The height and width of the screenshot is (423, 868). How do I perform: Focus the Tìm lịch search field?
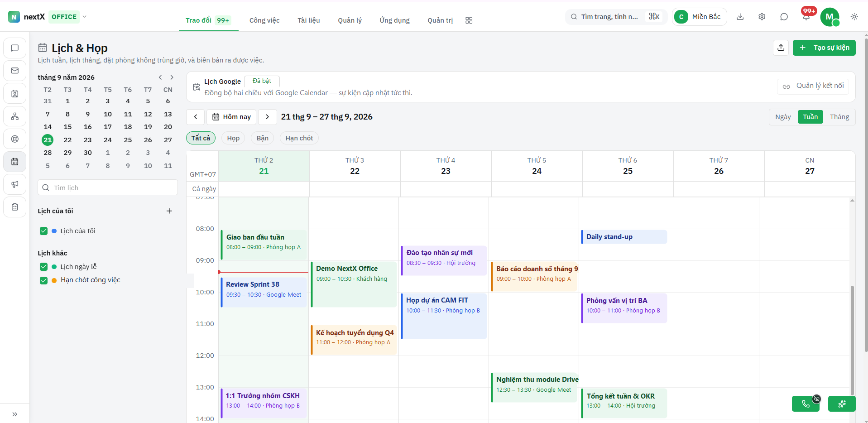108,187
